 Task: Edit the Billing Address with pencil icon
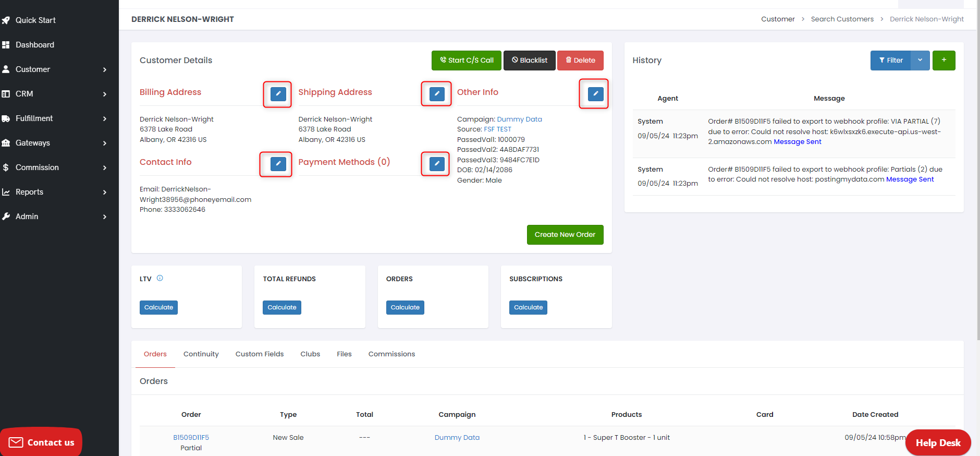(x=278, y=94)
